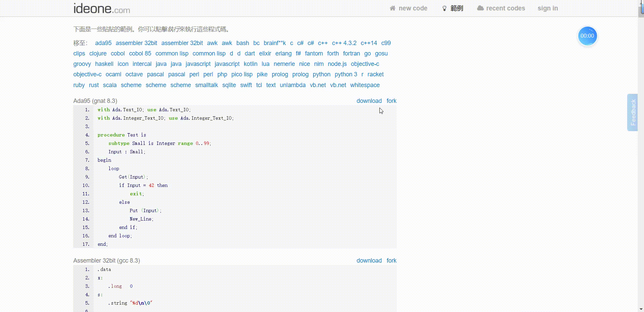Jump to the c99 sample
The image size is (644, 312).
pos(386,43)
